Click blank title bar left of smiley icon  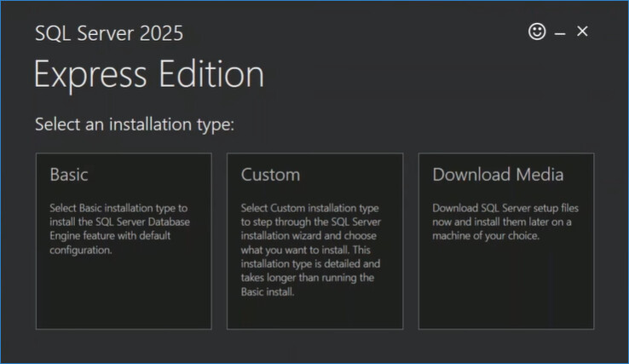click(x=384, y=32)
